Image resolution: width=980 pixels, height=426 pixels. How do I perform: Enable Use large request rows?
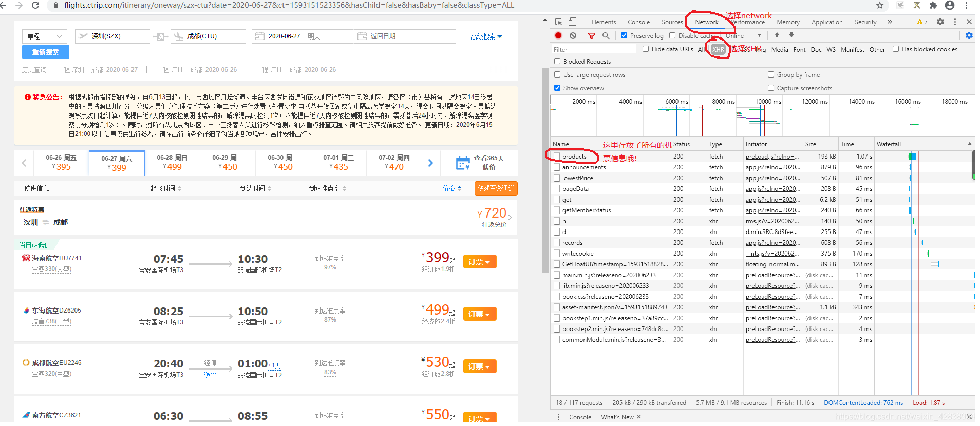click(x=557, y=74)
